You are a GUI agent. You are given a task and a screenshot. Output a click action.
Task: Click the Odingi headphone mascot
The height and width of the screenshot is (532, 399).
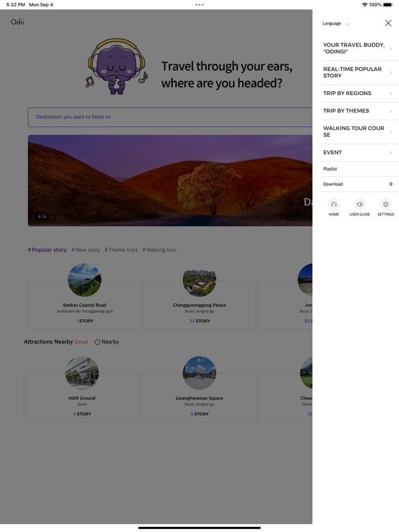pos(116,67)
